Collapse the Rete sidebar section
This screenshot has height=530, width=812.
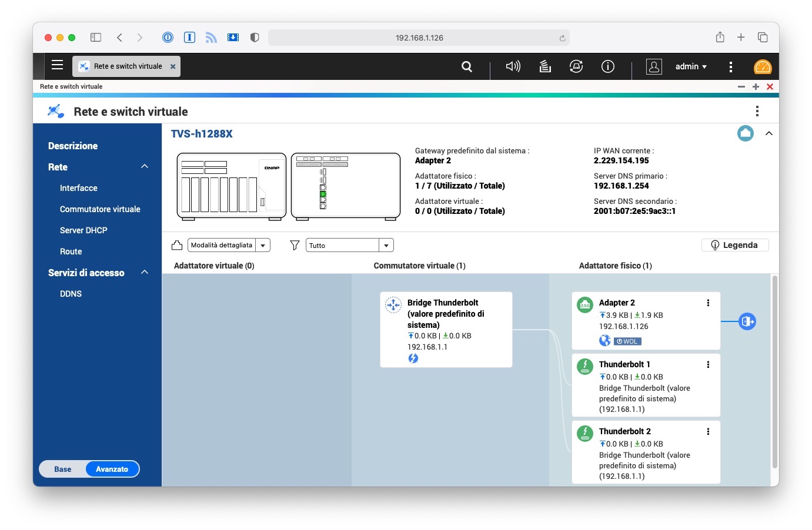click(x=145, y=167)
